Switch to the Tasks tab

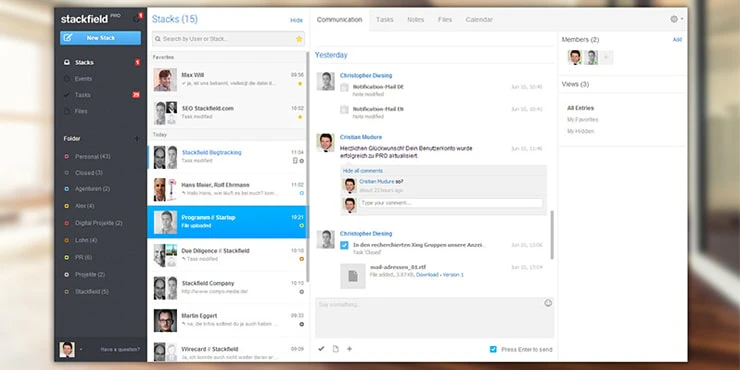385,20
